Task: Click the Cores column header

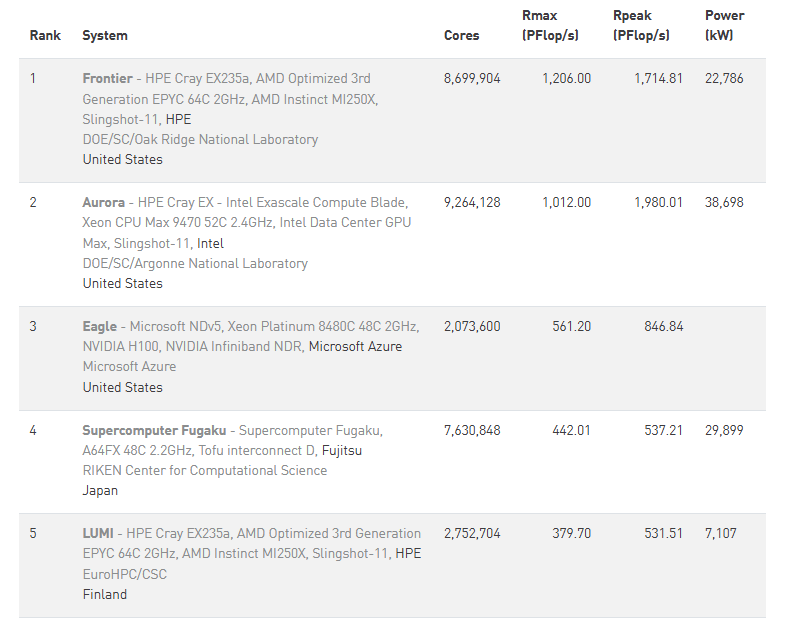Action: tap(462, 35)
